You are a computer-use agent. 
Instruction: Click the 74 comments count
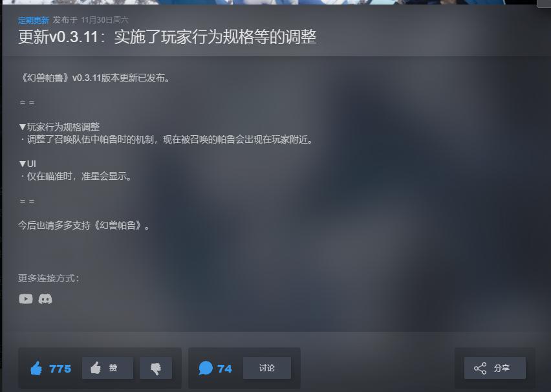(x=224, y=369)
